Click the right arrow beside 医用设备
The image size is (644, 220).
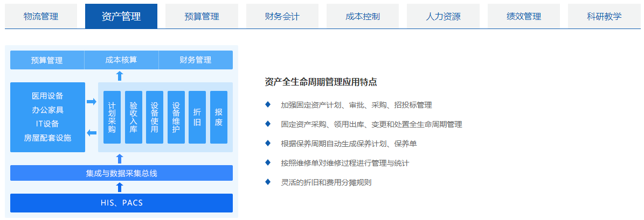(92, 102)
